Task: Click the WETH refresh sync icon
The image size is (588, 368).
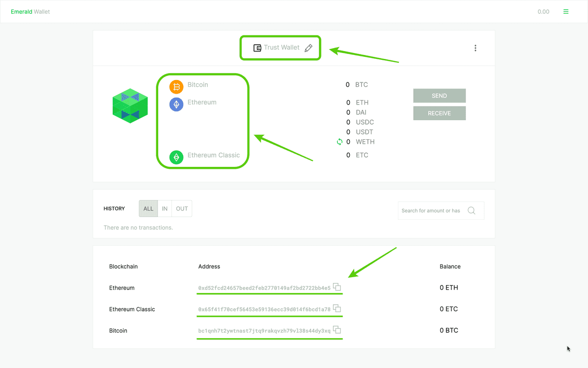Action: [339, 142]
